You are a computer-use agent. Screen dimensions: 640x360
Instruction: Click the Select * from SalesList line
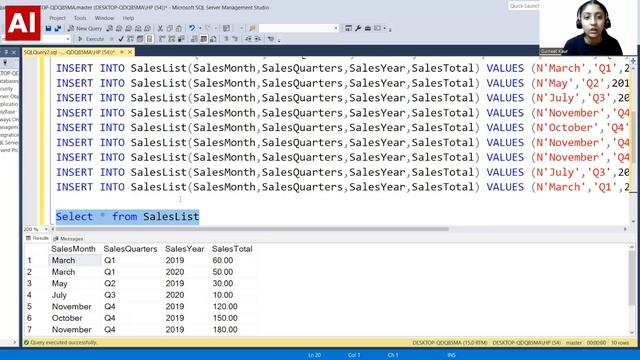tap(127, 217)
